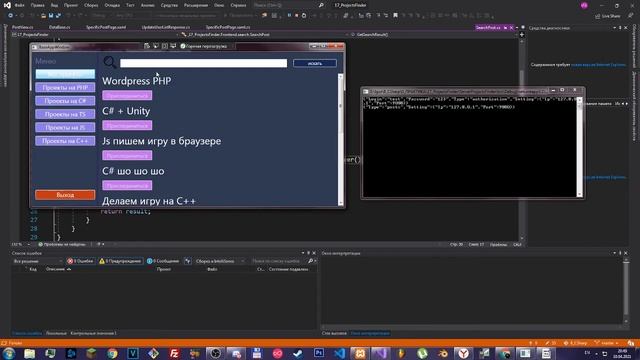The image size is (640, 360).
Task: Open the Средства menu
Action: tap(169, 5)
